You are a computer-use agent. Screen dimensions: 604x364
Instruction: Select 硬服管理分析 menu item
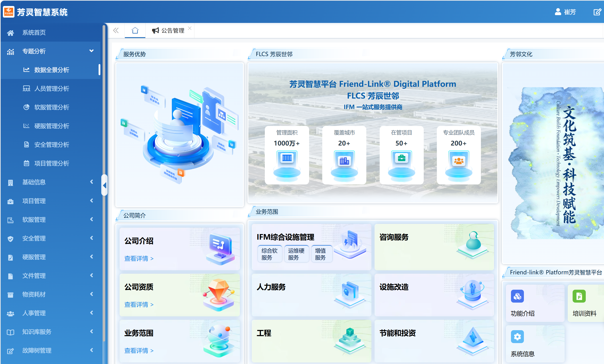tap(51, 126)
